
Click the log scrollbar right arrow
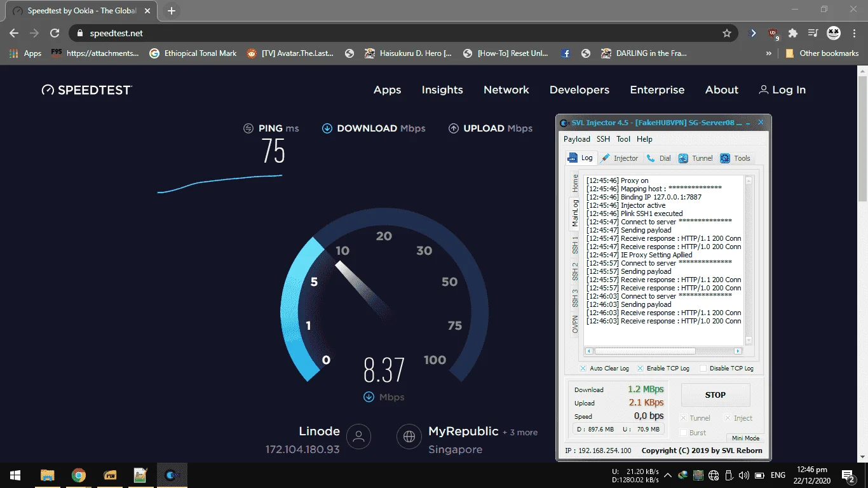click(x=738, y=351)
